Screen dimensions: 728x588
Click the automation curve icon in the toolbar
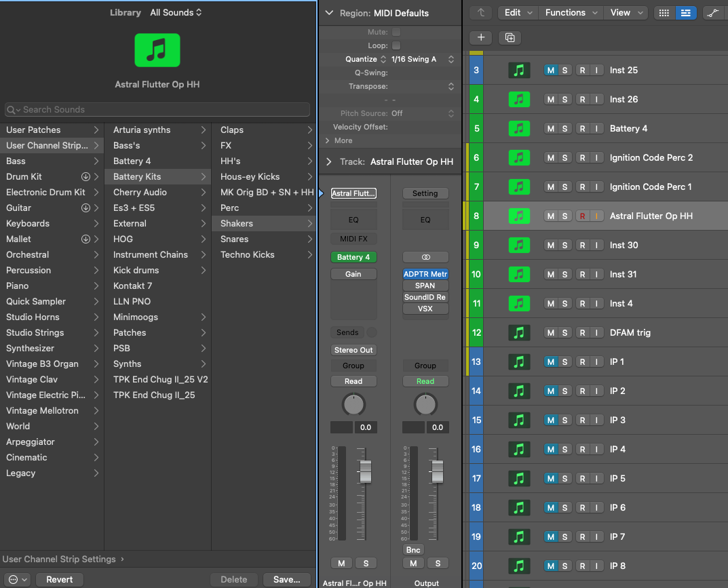(x=713, y=13)
